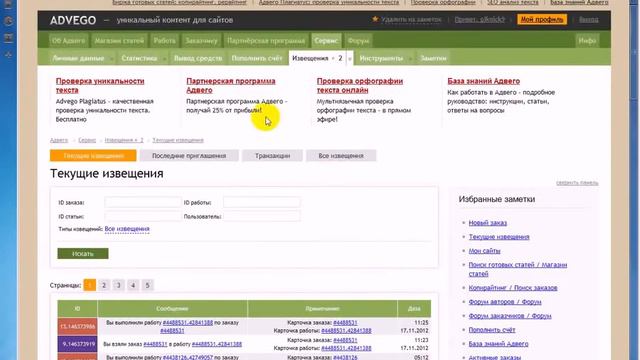Open the 'Об Адвего' menu item
Viewport: 640px width, 360px height.
pyautogui.click(x=69, y=41)
